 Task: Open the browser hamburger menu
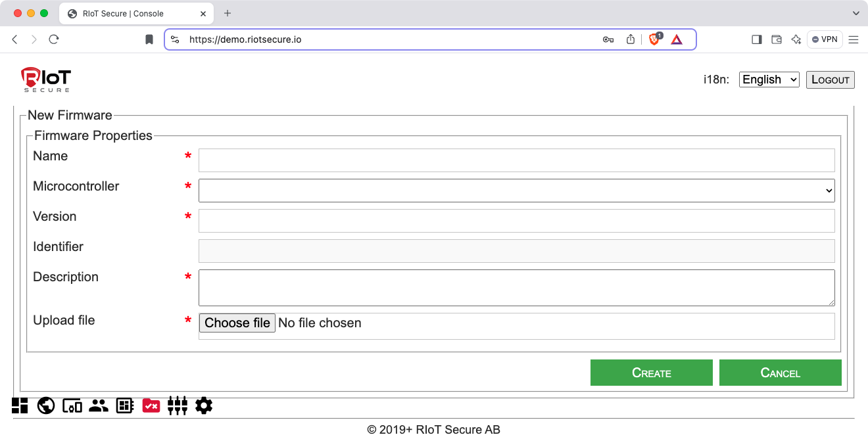pos(854,39)
